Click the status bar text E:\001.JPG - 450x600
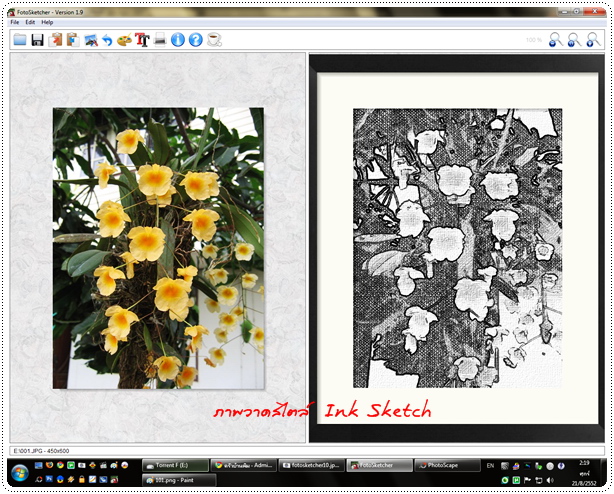Viewport: 614px width, 494px height. [x=41, y=451]
